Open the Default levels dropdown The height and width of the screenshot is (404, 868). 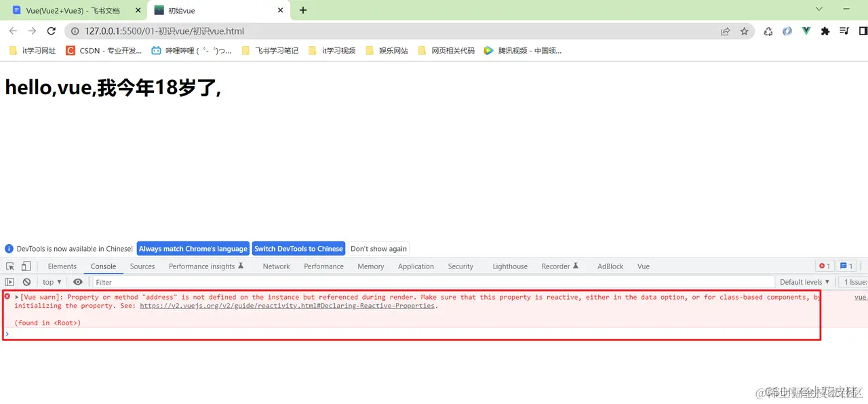pos(804,282)
